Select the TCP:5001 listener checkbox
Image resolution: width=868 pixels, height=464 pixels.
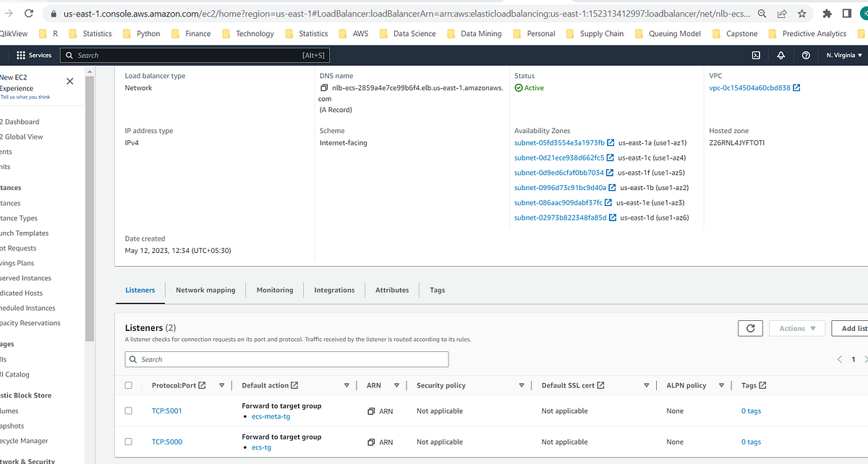point(129,411)
